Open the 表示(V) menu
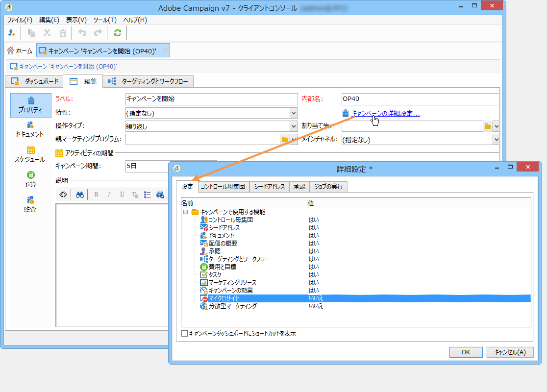The width and height of the screenshot is (547, 392). pyautogui.click(x=76, y=20)
